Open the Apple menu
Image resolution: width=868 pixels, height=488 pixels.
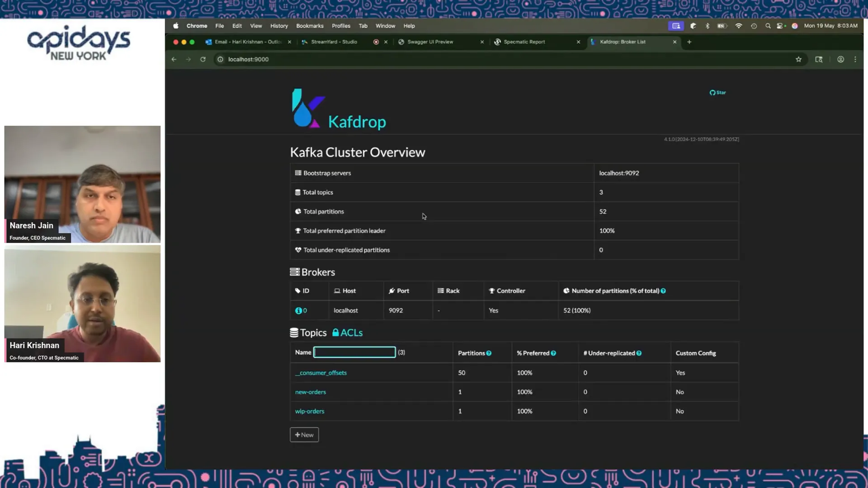175,26
